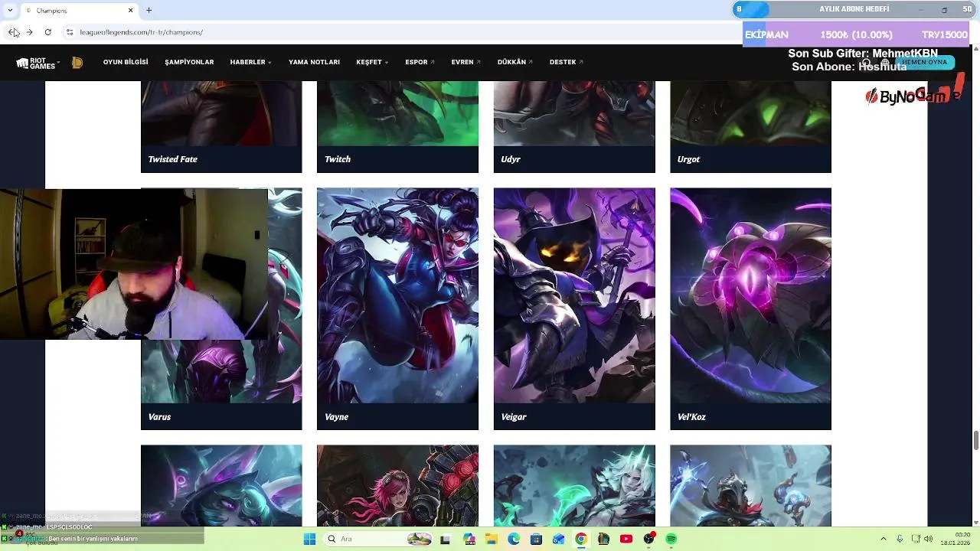Screen dimensions: 980x551
Task: Reload the champions page
Action: pos(47,32)
